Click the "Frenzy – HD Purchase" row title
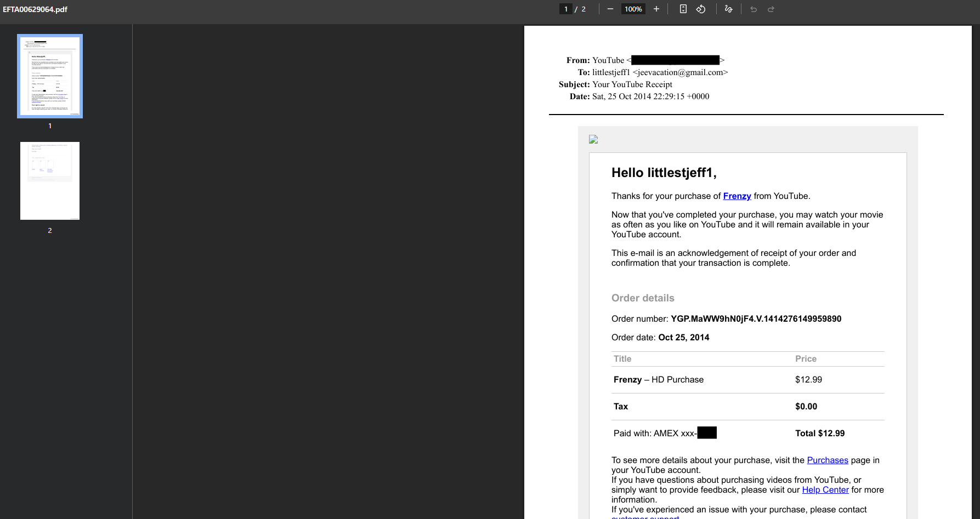Image resolution: width=980 pixels, height=519 pixels. 659,380
